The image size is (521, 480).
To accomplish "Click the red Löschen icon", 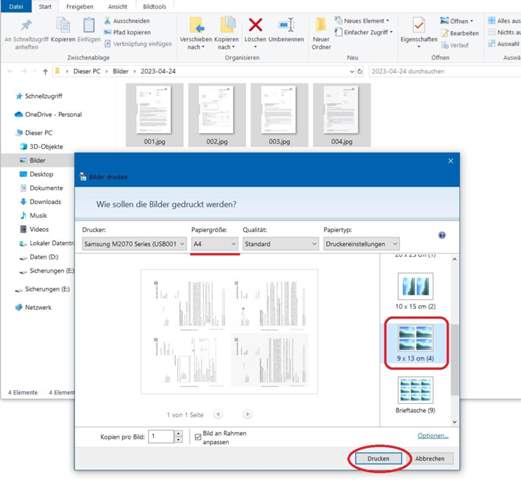I will pos(255,25).
